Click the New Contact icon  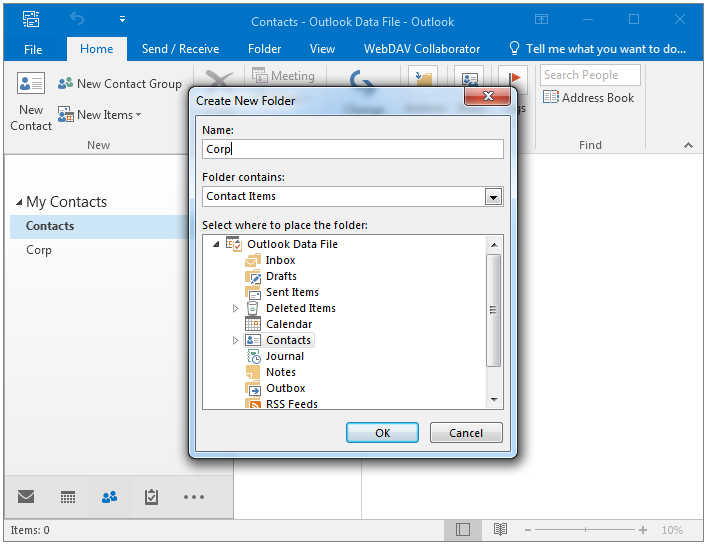coord(31,83)
